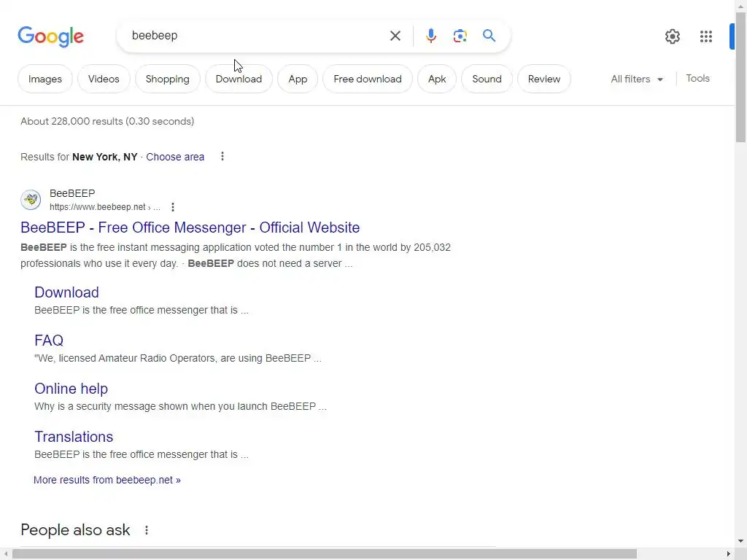Viewport: 747px width, 560px height.
Task: Open the Settings gear icon
Action: point(672,36)
